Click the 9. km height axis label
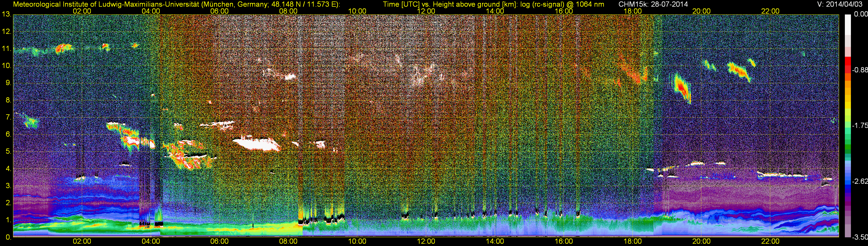Image resolution: width=868 pixels, height=246 pixels. click(x=8, y=83)
